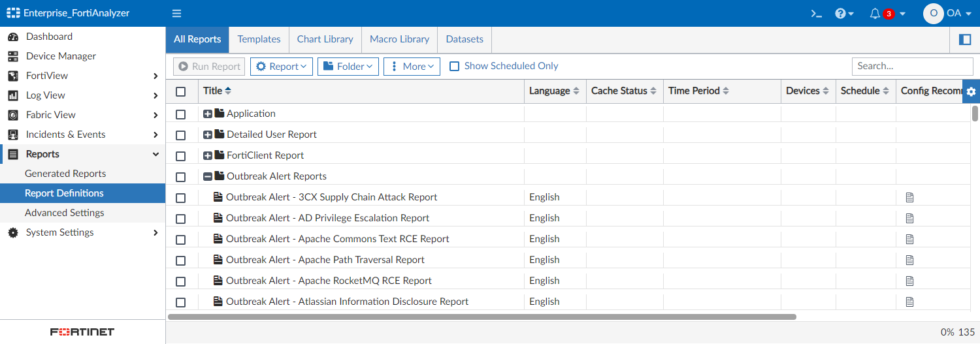Open config recommendation icon for 3CX report
Image resolution: width=980 pixels, height=344 pixels.
[909, 197]
